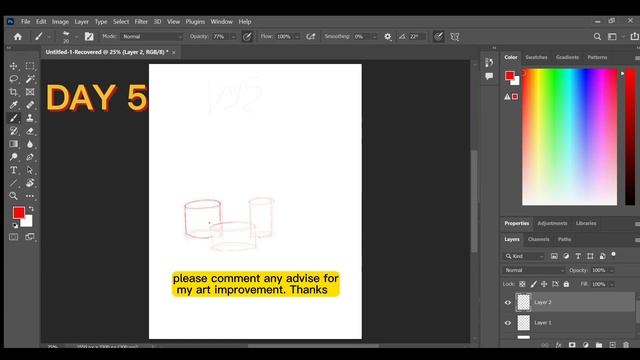Select the Pen tool
Viewport: 640px width, 360px height.
pos(30,157)
